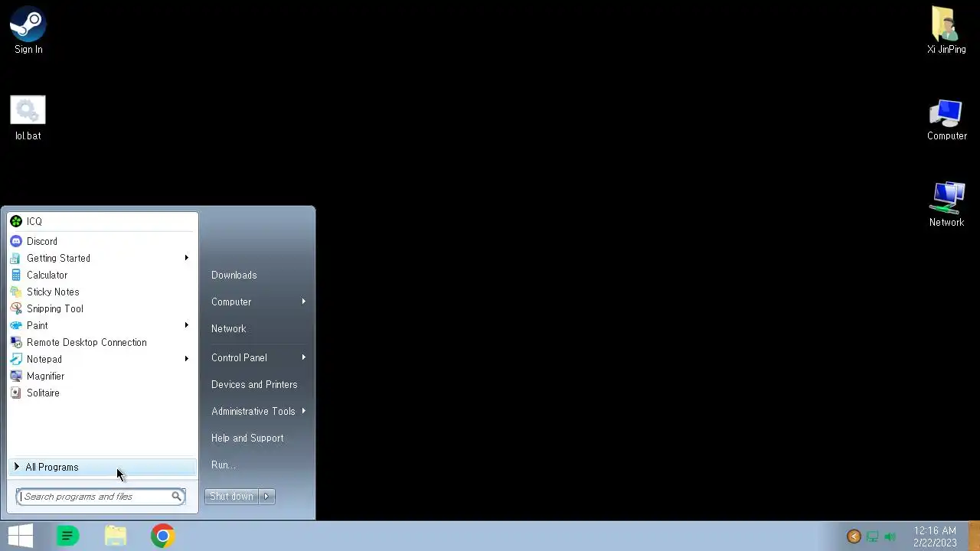The image size is (980, 551).
Task: Open File Explorer from the taskbar
Action: pos(115,536)
